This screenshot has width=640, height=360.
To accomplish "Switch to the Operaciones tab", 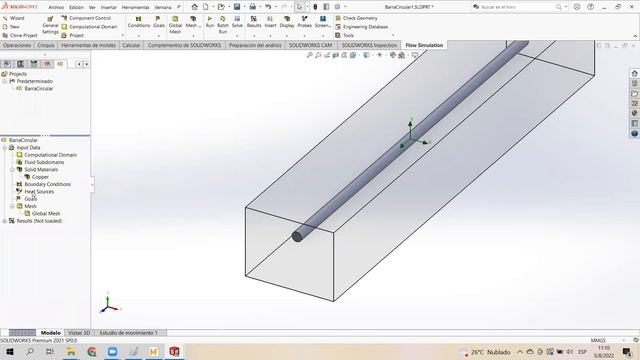I will (17, 45).
